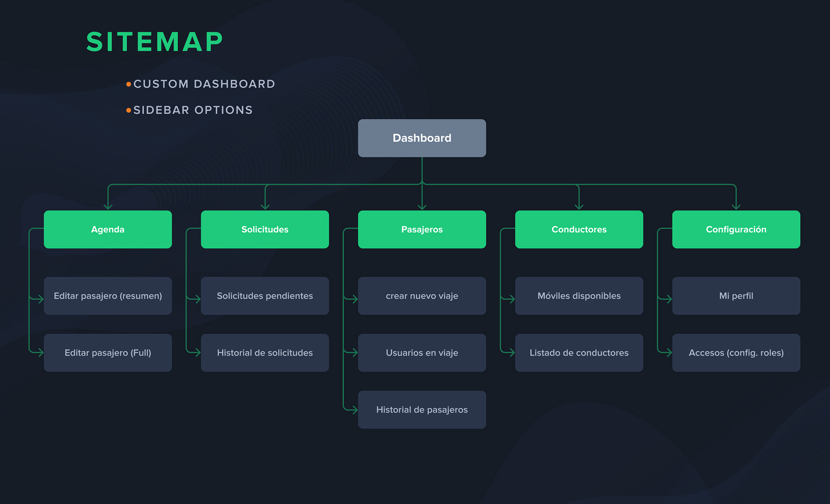The height and width of the screenshot is (504, 830).
Task: Click the Configuración section box
Action: click(736, 229)
